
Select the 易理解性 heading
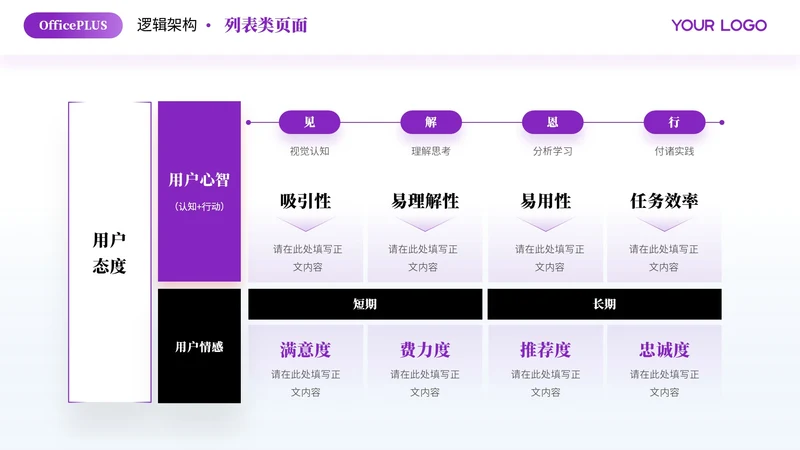pyautogui.click(x=425, y=201)
